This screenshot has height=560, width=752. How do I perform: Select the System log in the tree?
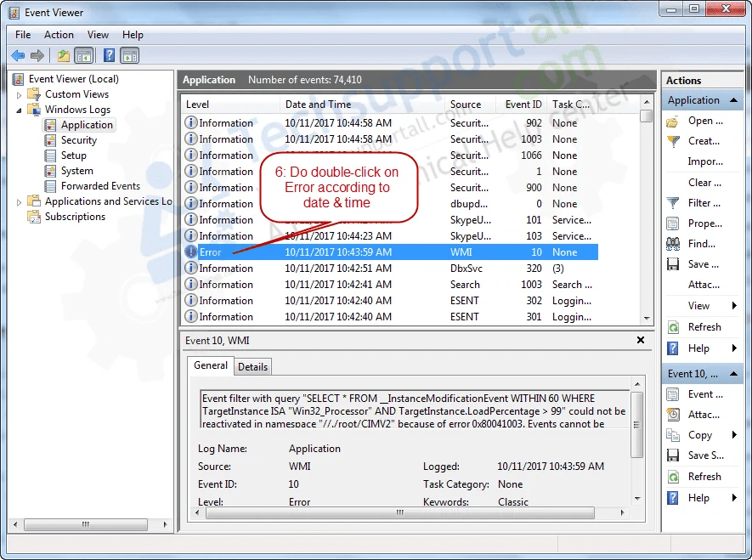coord(76,171)
